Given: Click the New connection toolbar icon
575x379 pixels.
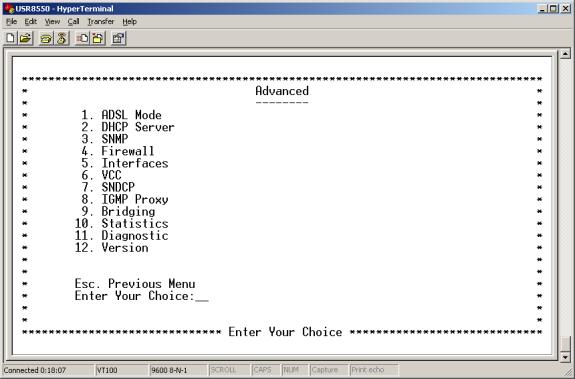Looking at the screenshot, I should coord(11,38).
